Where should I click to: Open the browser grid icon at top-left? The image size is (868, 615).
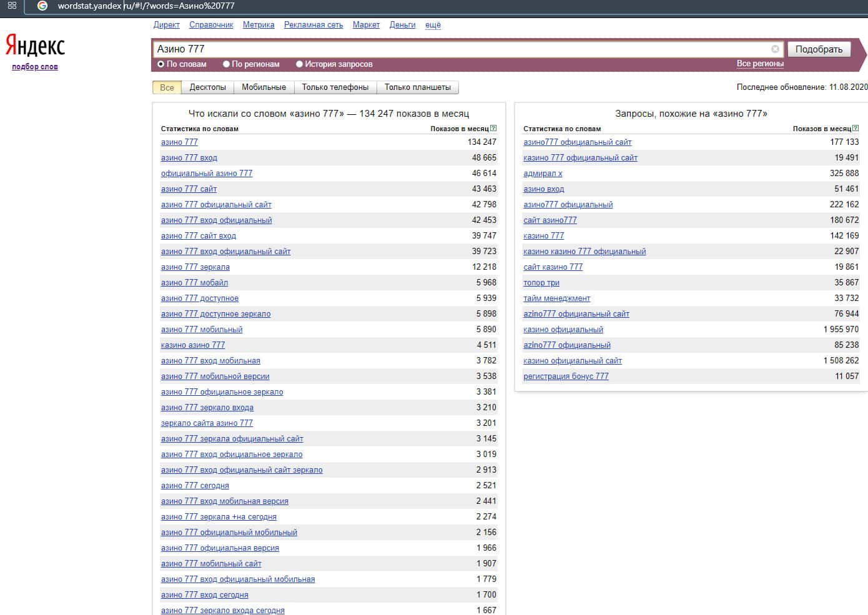[12, 6]
